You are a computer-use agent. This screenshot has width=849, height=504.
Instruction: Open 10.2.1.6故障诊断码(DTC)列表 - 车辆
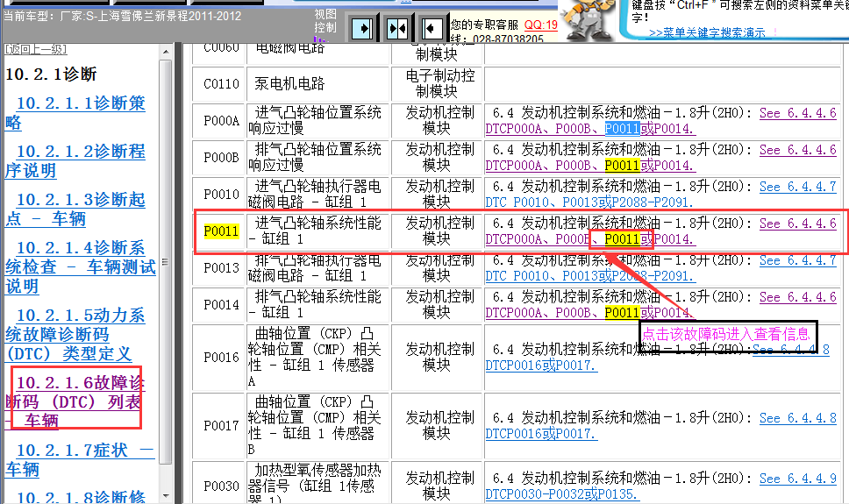[75, 401]
